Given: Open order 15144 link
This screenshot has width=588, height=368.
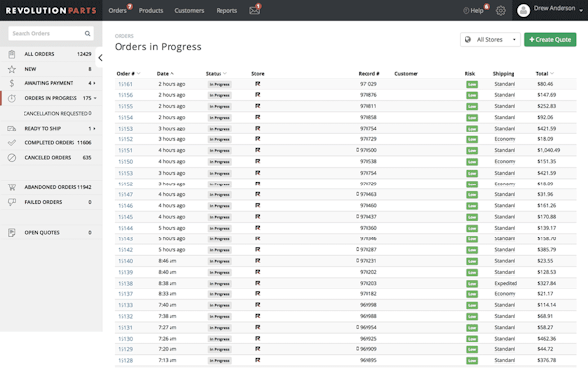Looking at the screenshot, I should 125,228.
